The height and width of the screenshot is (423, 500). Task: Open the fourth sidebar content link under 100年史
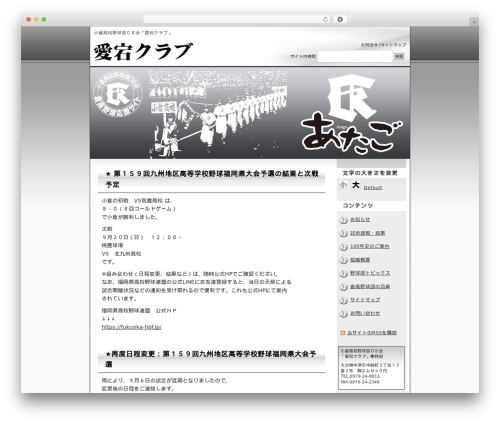tap(360, 260)
